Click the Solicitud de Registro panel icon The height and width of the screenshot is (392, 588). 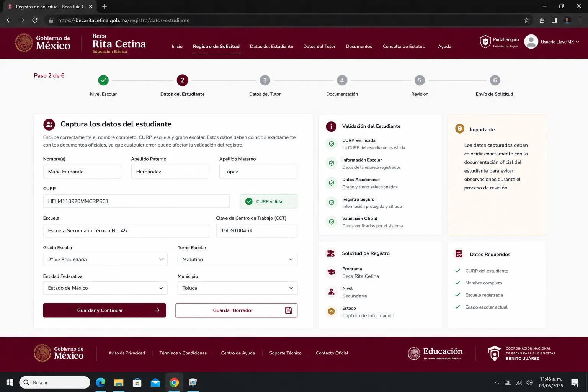(x=331, y=253)
